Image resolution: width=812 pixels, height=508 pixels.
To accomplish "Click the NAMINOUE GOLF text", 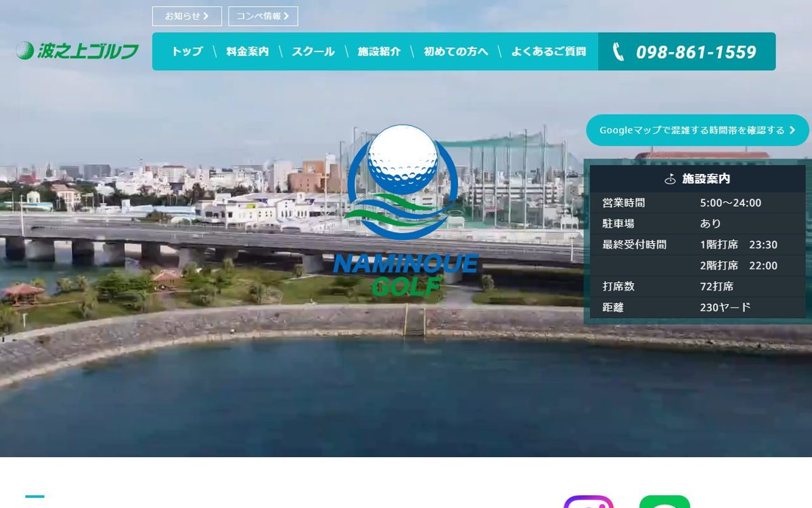I will [406, 274].
